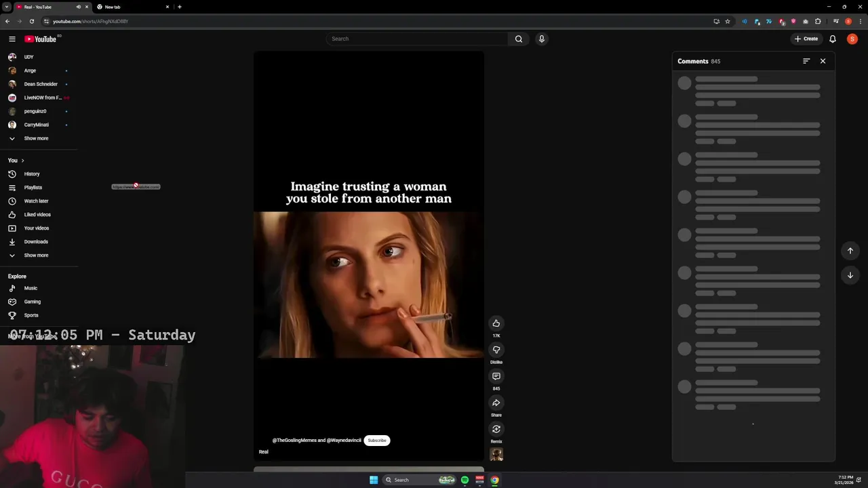Open Watch later in sidebar
This screenshot has height=488, width=868.
pyautogui.click(x=36, y=201)
